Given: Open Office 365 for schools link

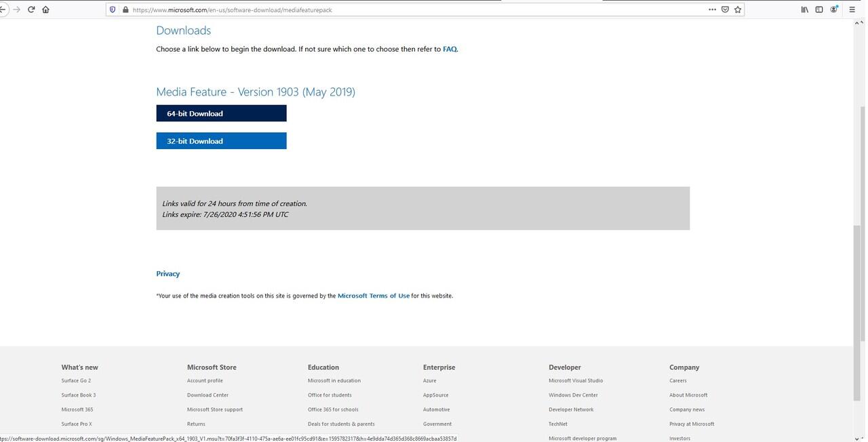Looking at the screenshot, I should tap(333, 409).
